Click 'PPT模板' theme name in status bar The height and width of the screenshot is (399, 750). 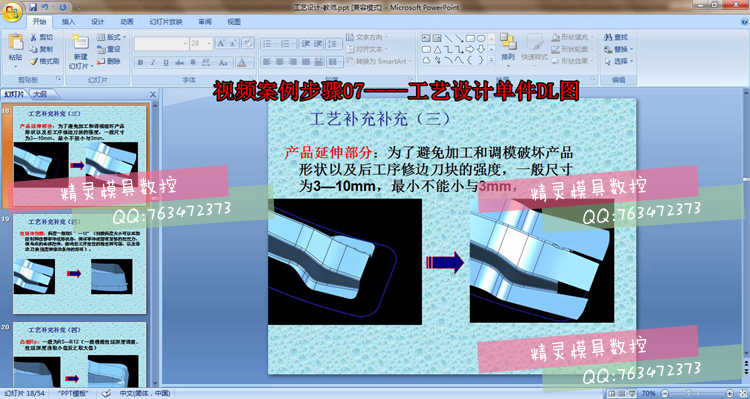tap(73, 393)
